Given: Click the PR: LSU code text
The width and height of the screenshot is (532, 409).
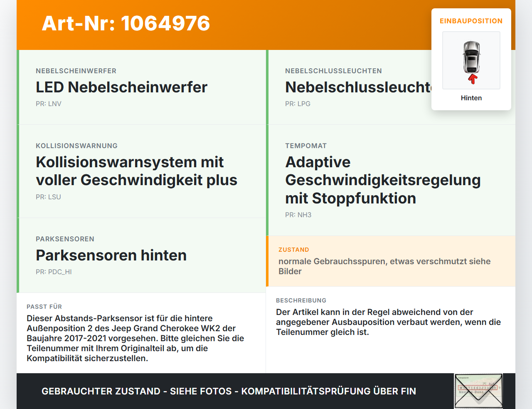Looking at the screenshot, I should tap(48, 197).
